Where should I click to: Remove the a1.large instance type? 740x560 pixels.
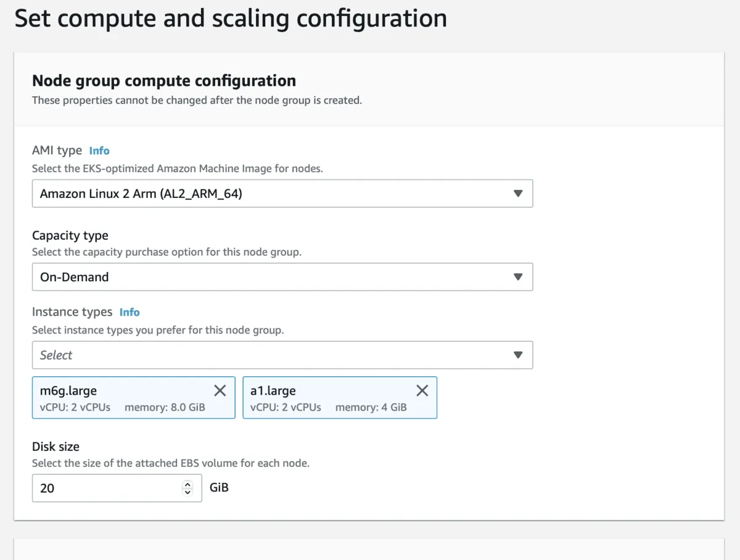click(x=422, y=390)
